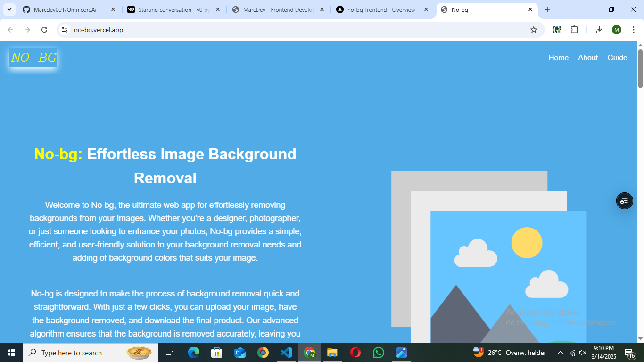Switch to the 'no-bg-frontend - Overview' tab
Screen dimensions: 644x362
pos(383,9)
